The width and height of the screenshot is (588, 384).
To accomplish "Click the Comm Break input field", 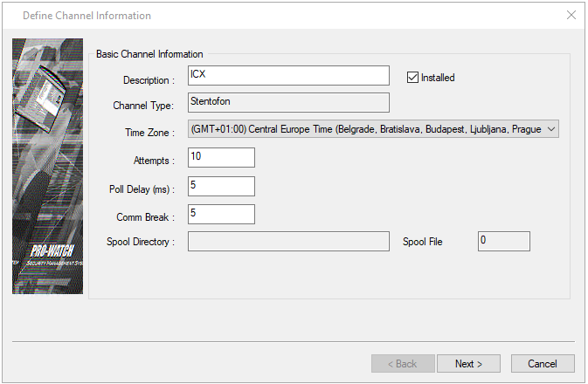I will pos(221,214).
